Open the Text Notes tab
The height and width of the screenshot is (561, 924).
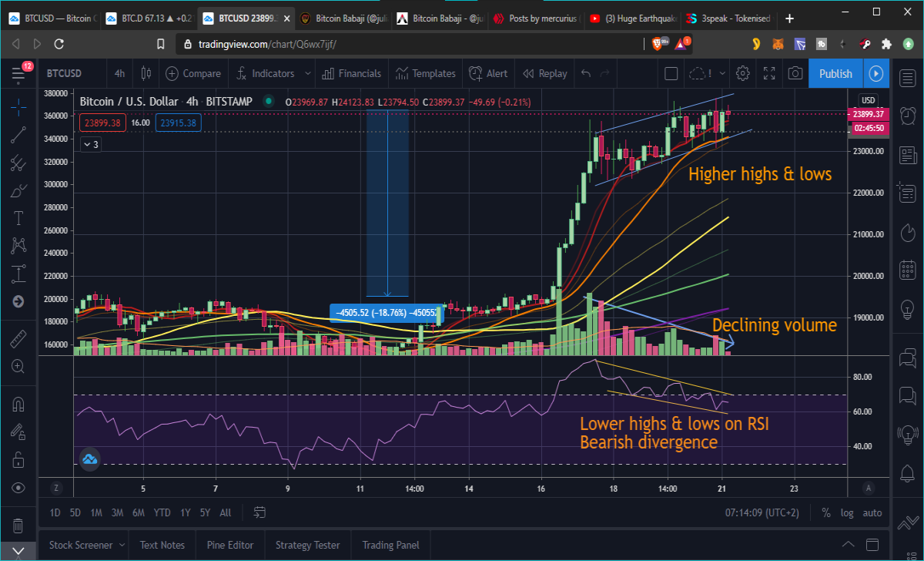pyautogui.click(x=162, y=545)
